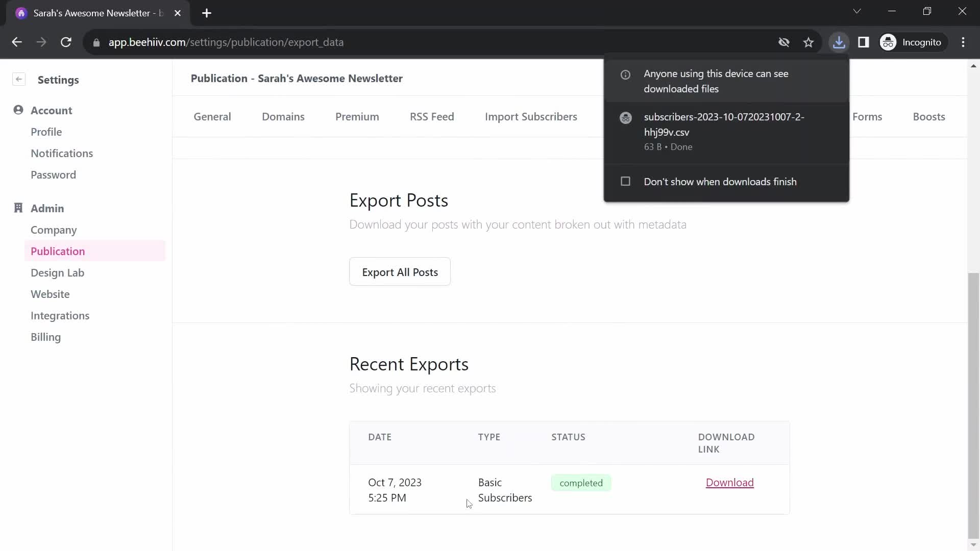The width and height of the screenshot is (980, 551).
Task: Click the Billing sidebar menu item
Action: [x=46, y=338]
